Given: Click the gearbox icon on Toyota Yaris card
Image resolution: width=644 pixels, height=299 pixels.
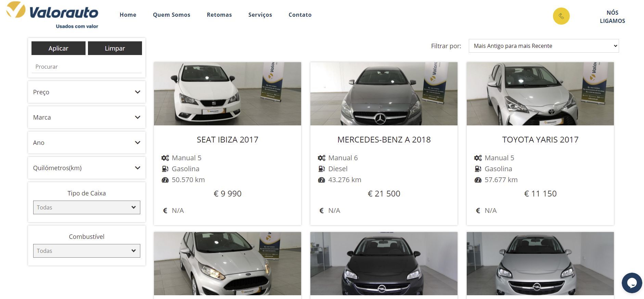Looking at the screenshot, I should pos(478,158).
